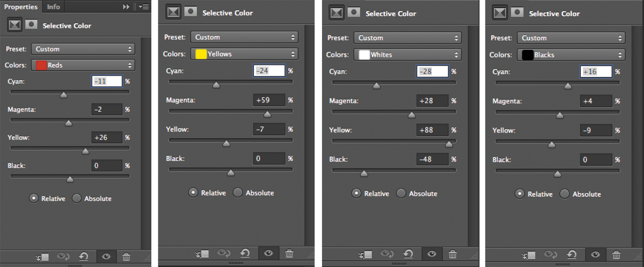Open the Colors dropdown showing Yellows
This screenshot has width=644, height=267.
click(x=244, y=54)
